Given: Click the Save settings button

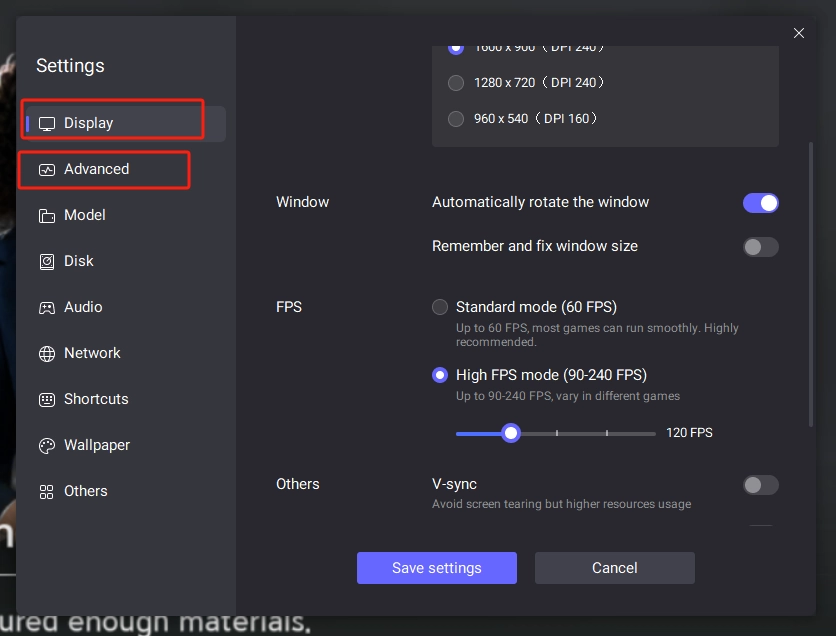Looking at the screenshot, I should pos(437,568).
